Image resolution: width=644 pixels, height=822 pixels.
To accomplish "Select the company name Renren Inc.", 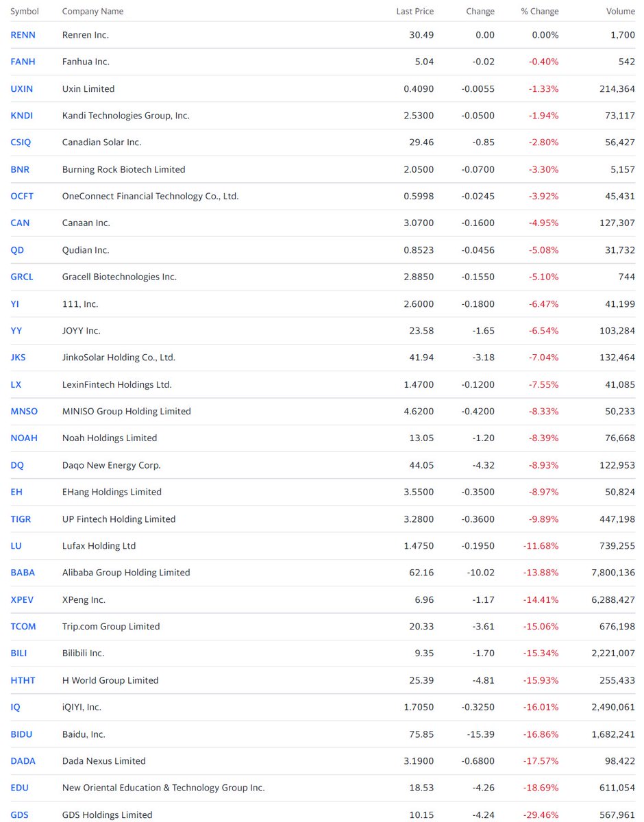I will 86,35.
